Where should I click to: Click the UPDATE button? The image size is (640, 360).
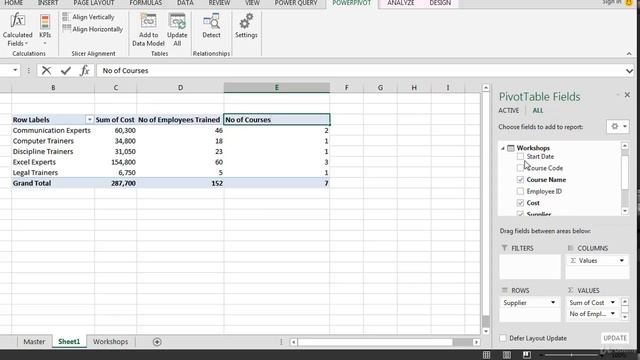click(x=615, y=338)
